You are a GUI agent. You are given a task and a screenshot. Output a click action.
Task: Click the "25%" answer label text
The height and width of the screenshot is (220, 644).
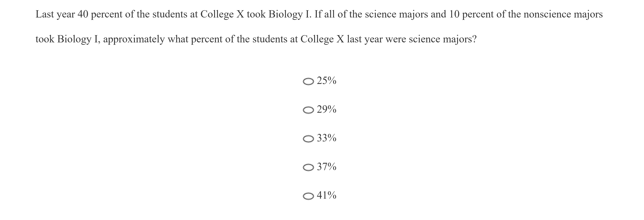pos(327,81)
